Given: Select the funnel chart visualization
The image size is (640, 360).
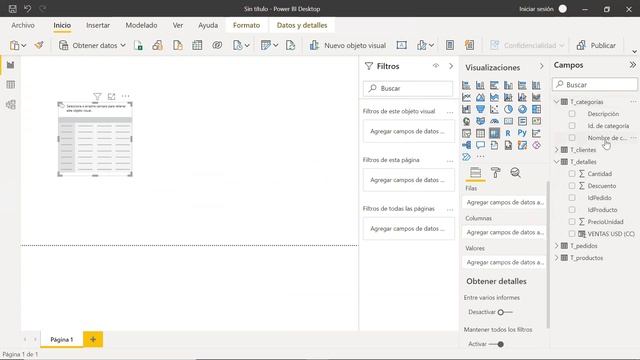Looking at the screenshot, I should coord(480,109).
